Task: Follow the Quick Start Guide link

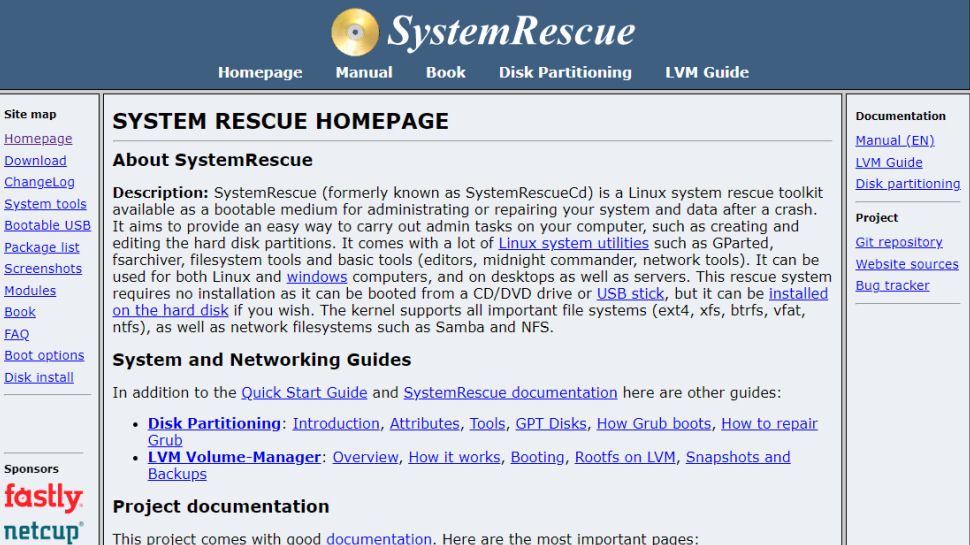Action: tap(304, 393)
